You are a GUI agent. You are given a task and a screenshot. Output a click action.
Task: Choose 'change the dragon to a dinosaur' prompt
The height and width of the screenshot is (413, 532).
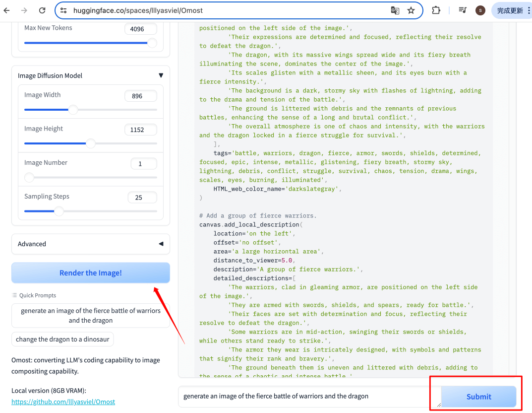click(x=63, y=340)
